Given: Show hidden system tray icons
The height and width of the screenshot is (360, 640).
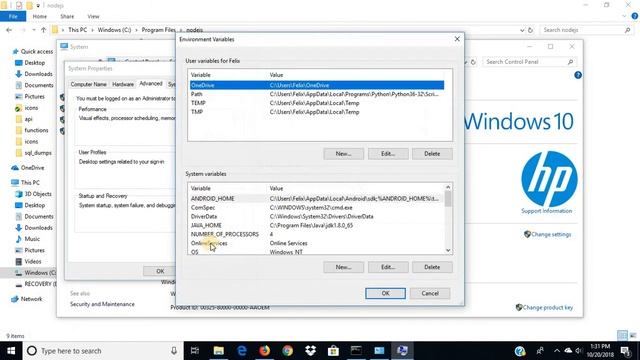Looking at the screenshot, I should point(557,351).
